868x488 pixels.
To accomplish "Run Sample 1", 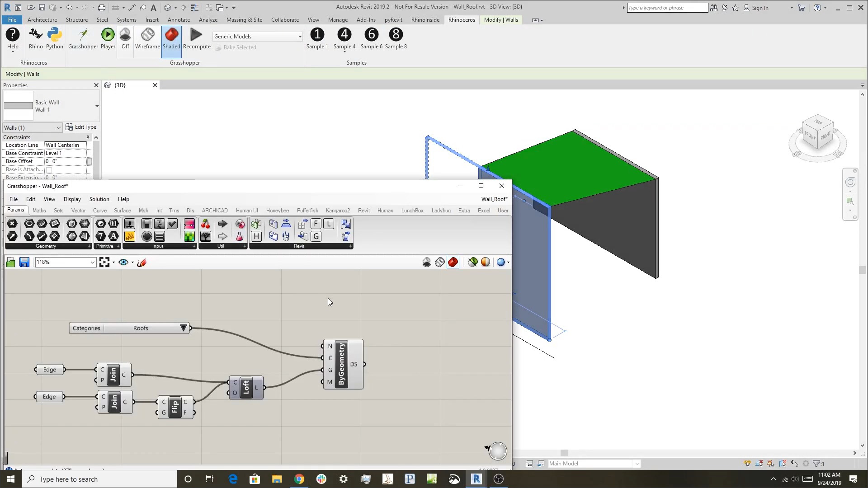I will tap(317, 38).
